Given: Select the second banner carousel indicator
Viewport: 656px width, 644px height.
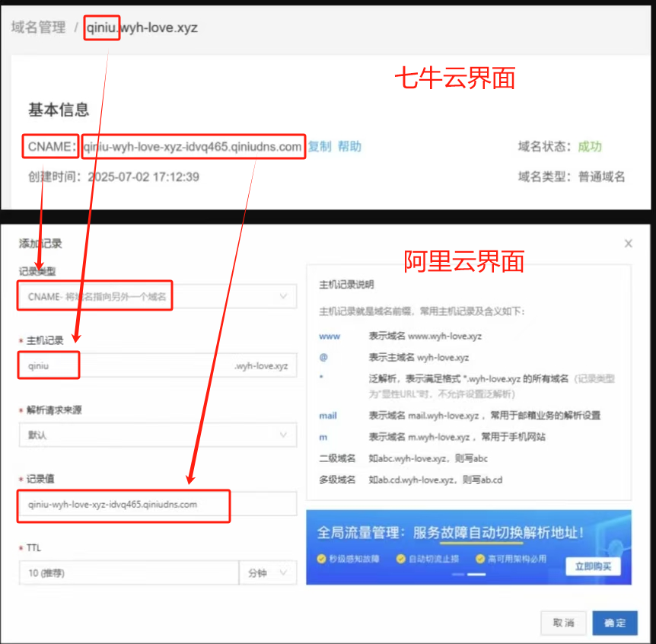Looking at the screenshot, I should tap(476, 575).
